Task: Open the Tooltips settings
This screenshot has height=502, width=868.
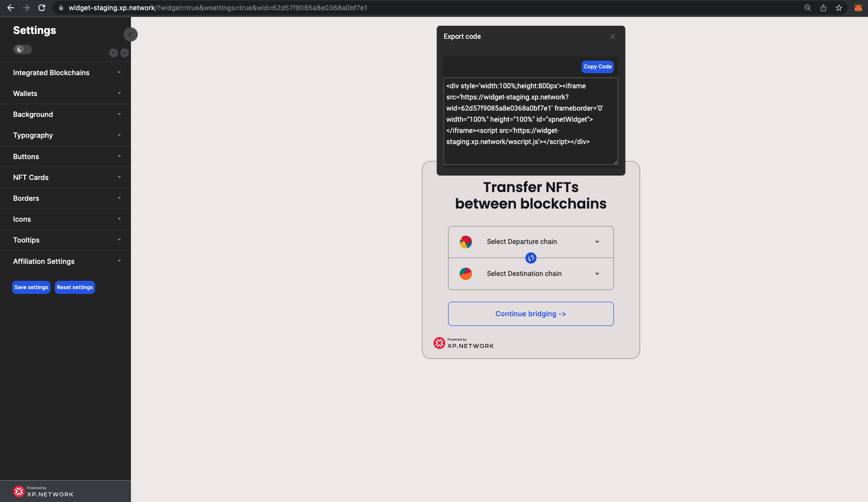Action: [65, 240]
